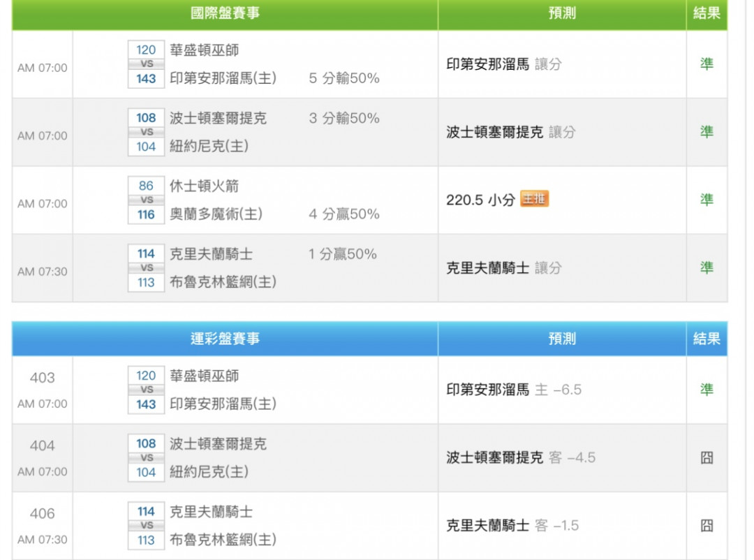This screenshot has width=754, height=560.
Task: Select 華盛頓巫師 in the 國際盤 table
Action: 205,50
